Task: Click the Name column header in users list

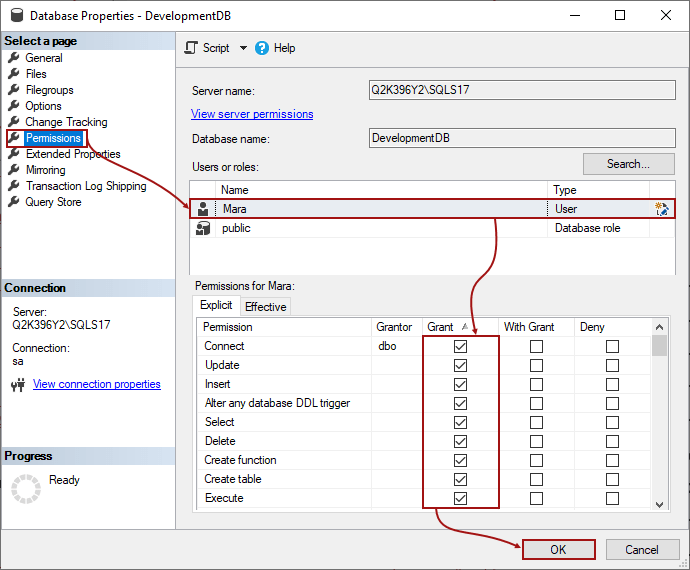Action: [381, 190]
